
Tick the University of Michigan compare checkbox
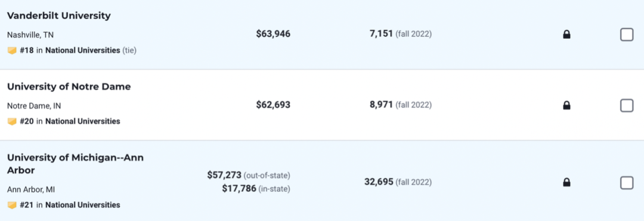click(x=627, y=182)
